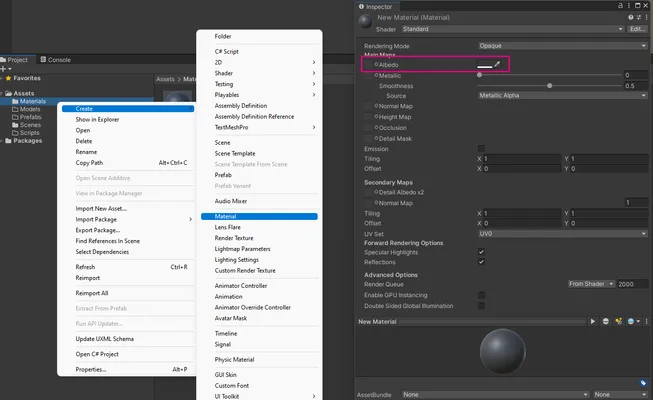Switch to the Console tab
This screenshot has width=653, height=400.
[55, 60]
